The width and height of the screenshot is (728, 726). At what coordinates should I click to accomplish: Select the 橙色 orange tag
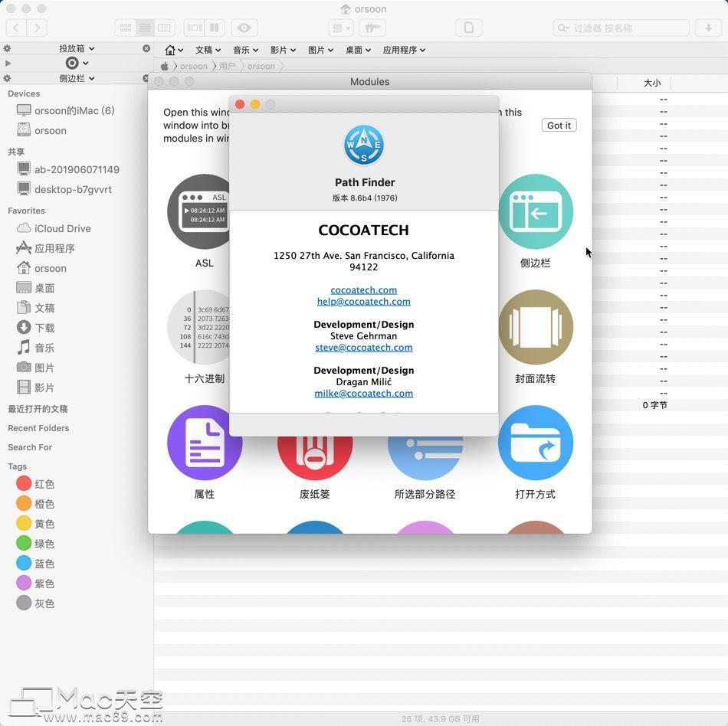pyautogui.click(x=36, y=504)
